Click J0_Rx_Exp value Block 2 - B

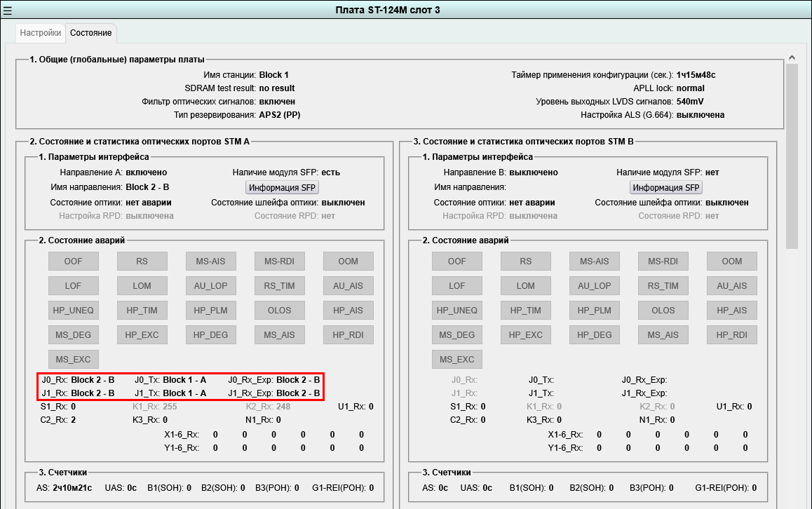(x=298, y=380)
